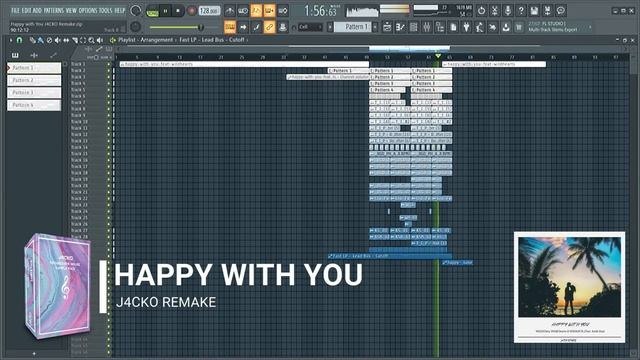
Task: Toggle step editing mode icon
Action: pyautogui.click(x=256, y=27)
